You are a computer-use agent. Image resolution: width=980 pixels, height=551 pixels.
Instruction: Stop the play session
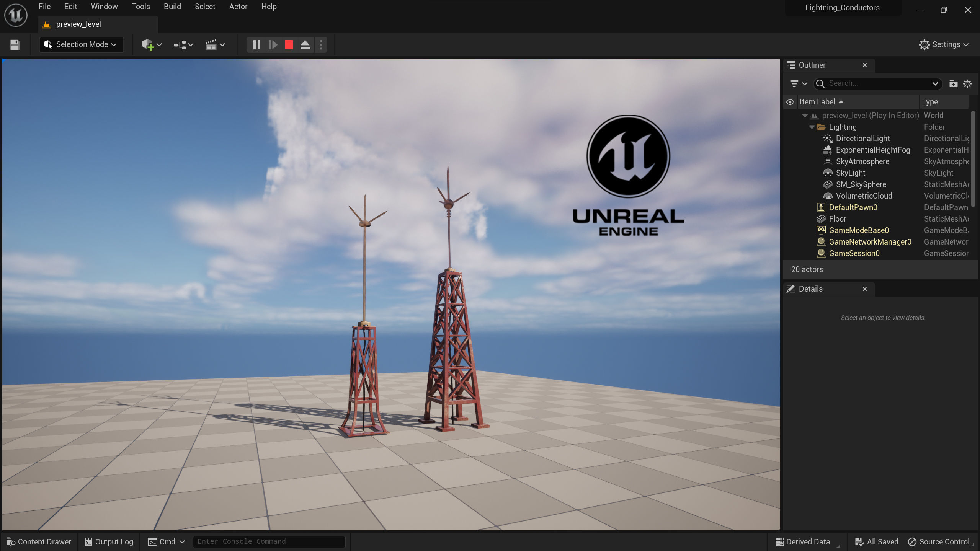coord(289,45)
